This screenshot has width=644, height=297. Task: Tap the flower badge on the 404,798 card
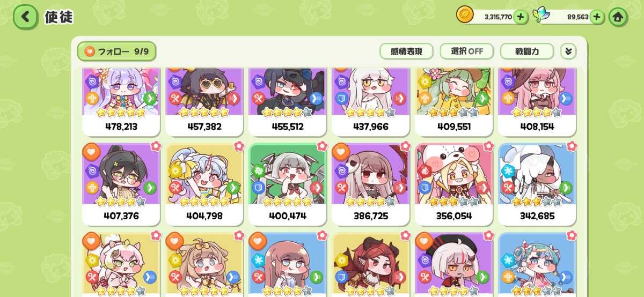(x=239, y=146)
